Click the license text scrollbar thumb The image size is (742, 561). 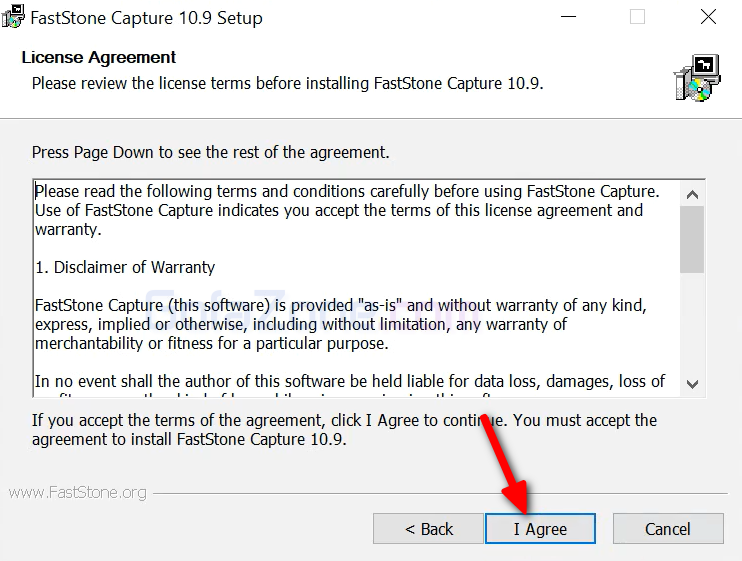pyautogui.click(x=692, y=240)
